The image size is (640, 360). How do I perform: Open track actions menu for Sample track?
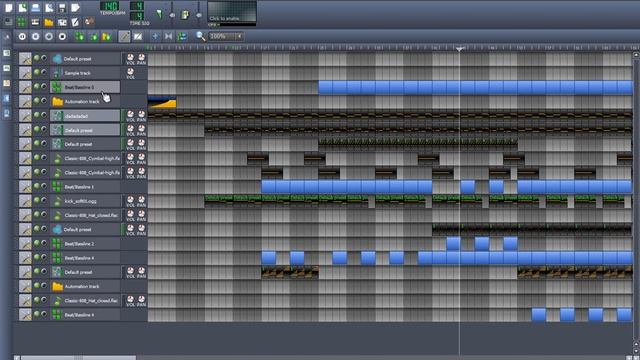click(x=25, y=73)
